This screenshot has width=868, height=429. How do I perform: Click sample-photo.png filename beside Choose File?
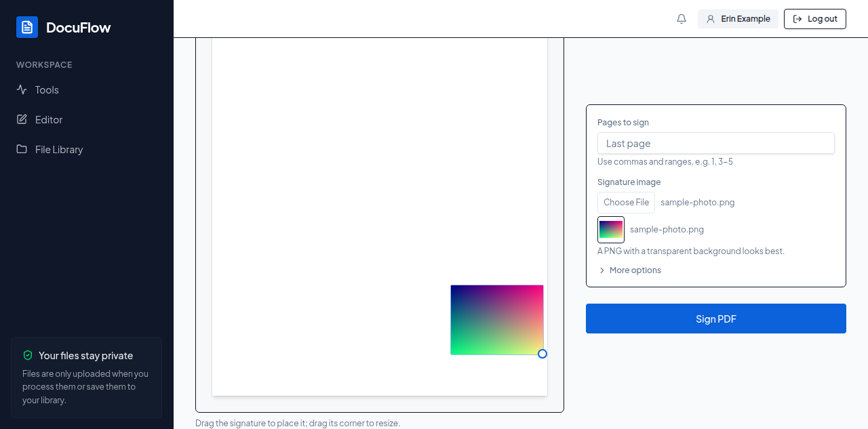(x=698, y=202)
